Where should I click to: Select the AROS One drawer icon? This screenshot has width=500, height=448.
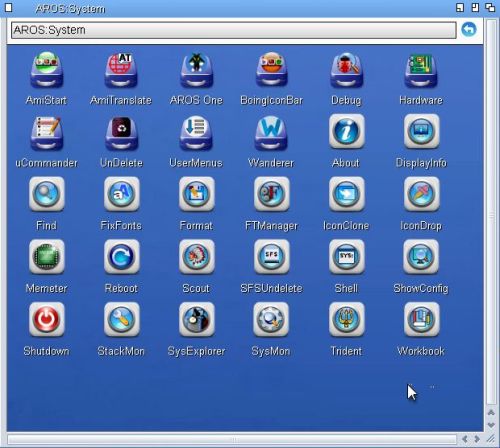click(x=196, y=70)
